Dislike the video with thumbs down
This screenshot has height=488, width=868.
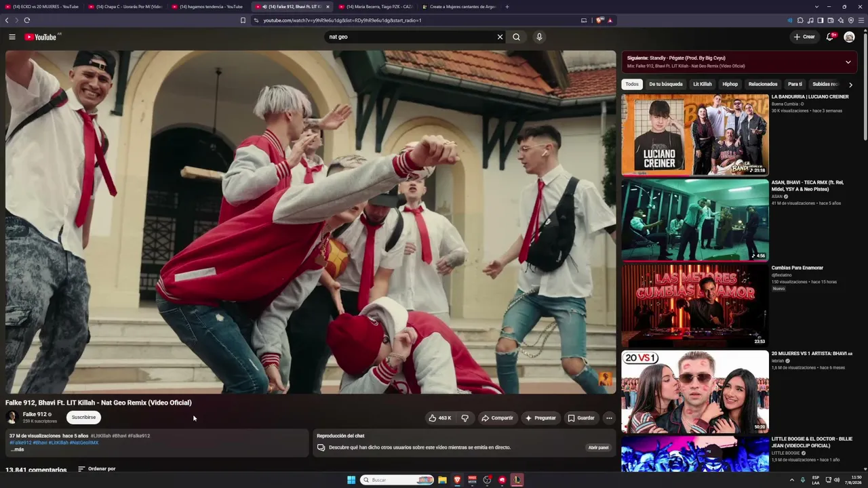[x=465, y=418]
